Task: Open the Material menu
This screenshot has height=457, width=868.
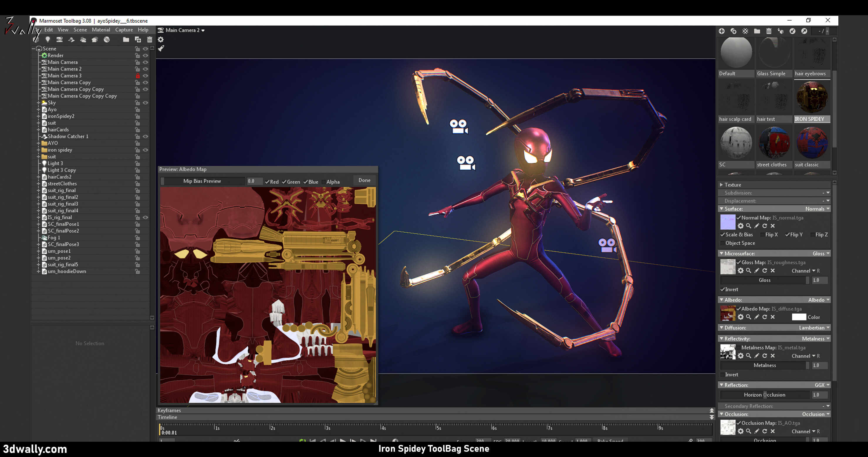Action: coord(101,30)
